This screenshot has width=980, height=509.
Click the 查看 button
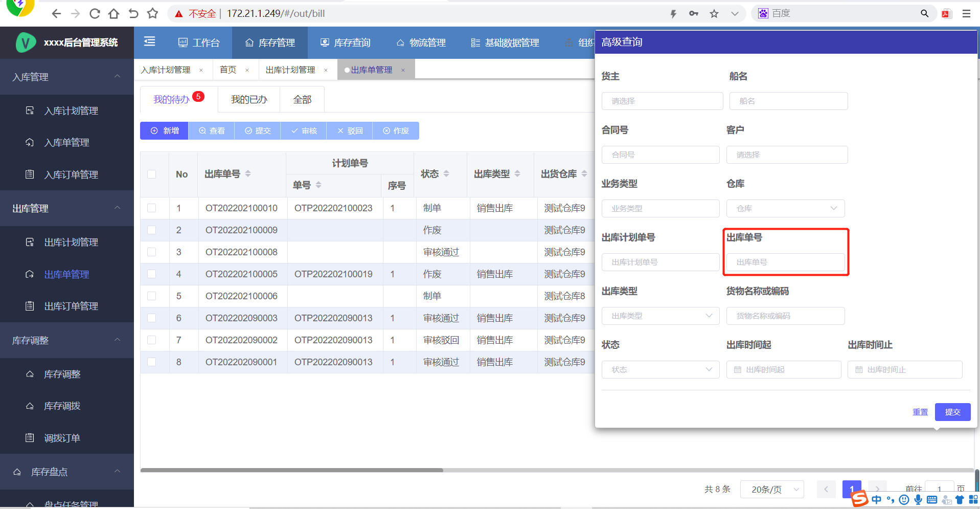(212, 131)
